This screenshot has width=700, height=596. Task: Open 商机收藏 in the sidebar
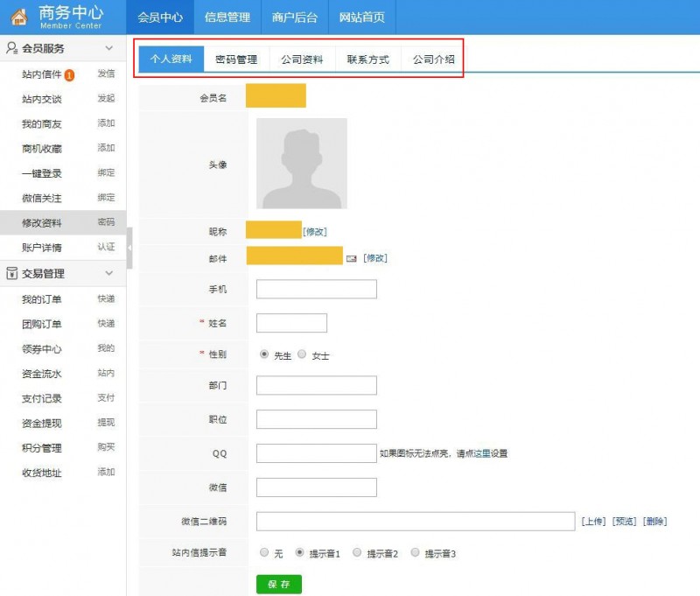coord(41,149)
